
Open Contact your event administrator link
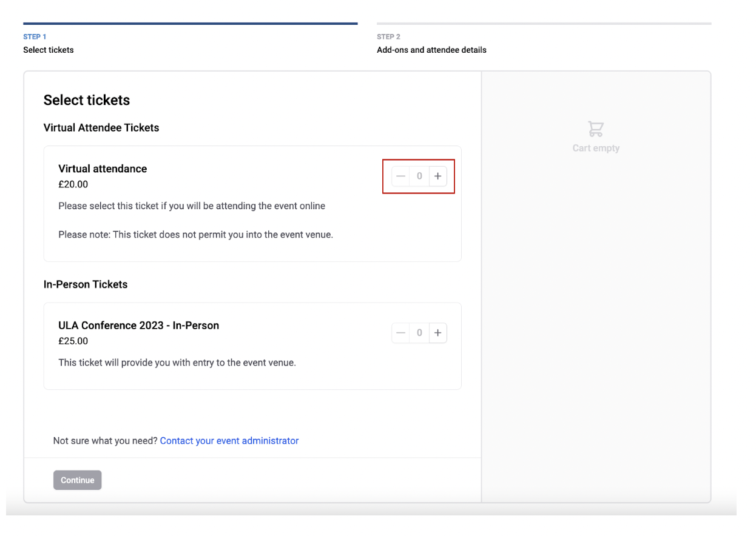tap(229, 441)
